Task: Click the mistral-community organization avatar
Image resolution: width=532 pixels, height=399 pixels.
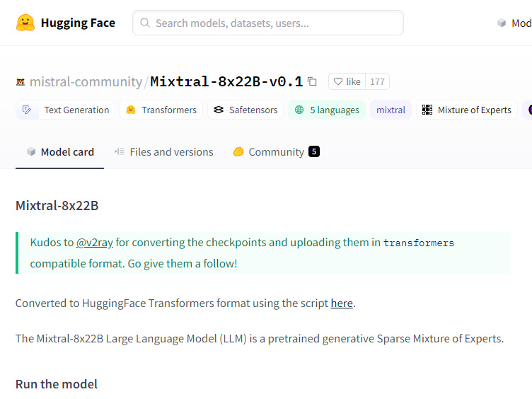Action: [21, 82]
